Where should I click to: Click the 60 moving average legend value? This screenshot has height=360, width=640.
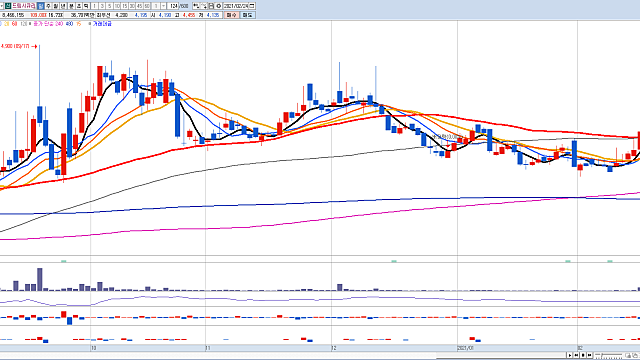point(14,24)
